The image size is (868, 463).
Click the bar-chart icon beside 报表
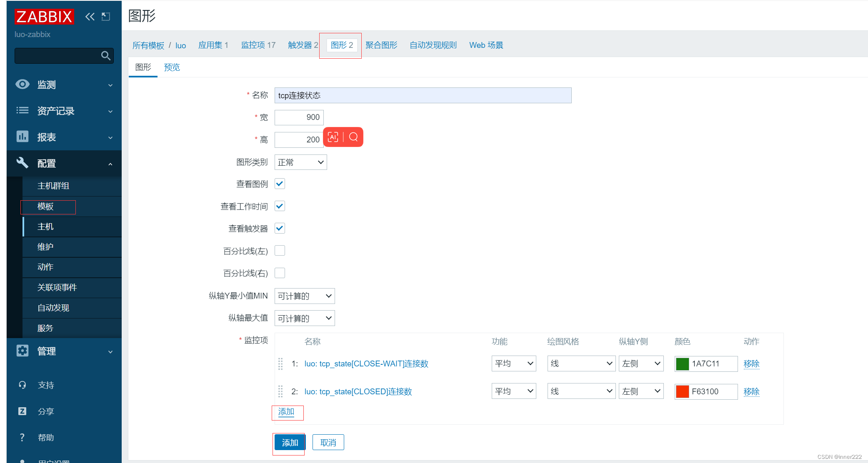(23, 137)
